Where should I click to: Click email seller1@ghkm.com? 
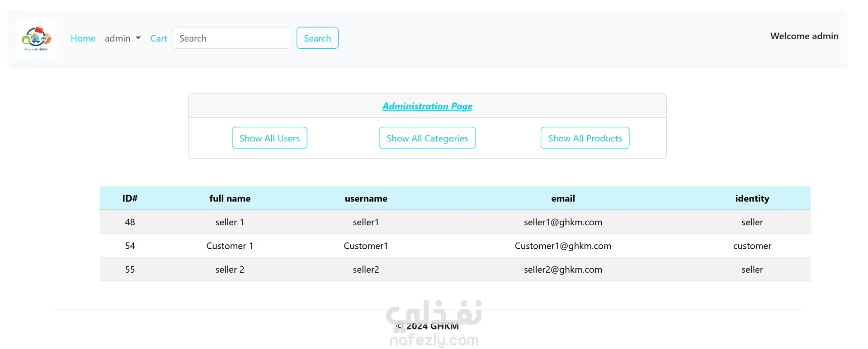[563, 222]
